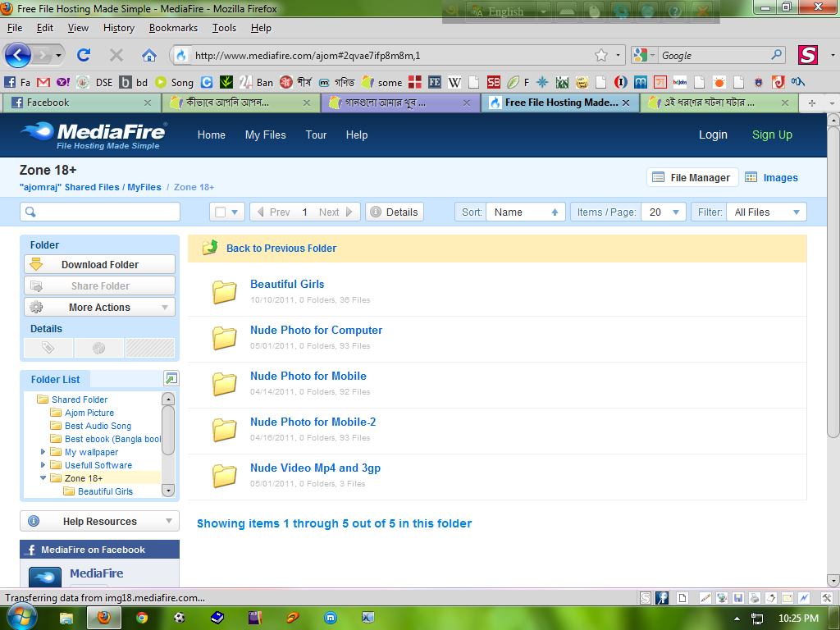Launch Chrome from the taskbar
Image resolution: width=840 pixels, height=630 pixels.
[142, 618]
